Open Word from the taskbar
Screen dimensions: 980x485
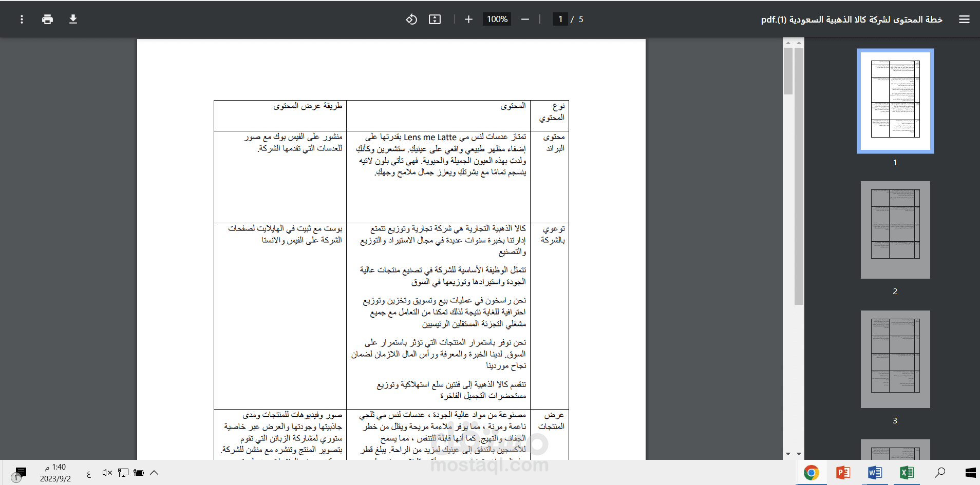[875, 473]
